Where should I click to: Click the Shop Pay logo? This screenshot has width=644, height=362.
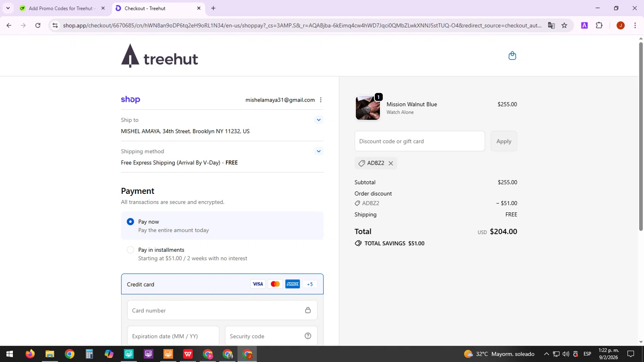131,100
